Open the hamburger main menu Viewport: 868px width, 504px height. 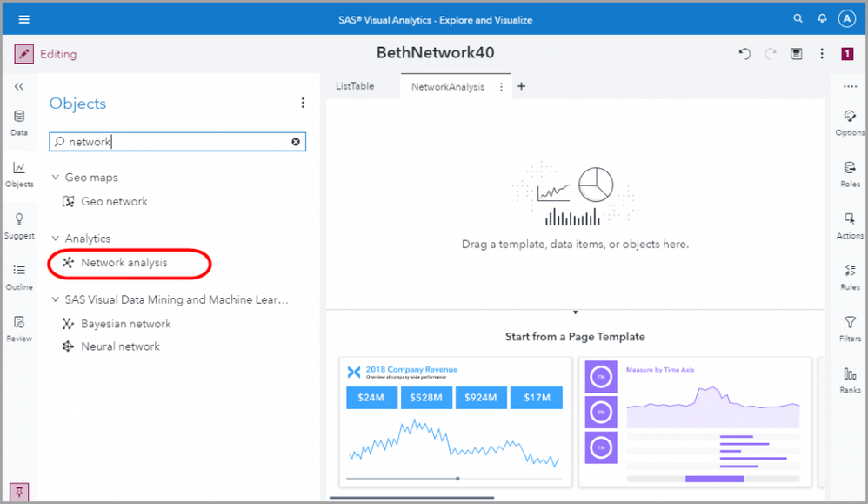coord(24,19)
